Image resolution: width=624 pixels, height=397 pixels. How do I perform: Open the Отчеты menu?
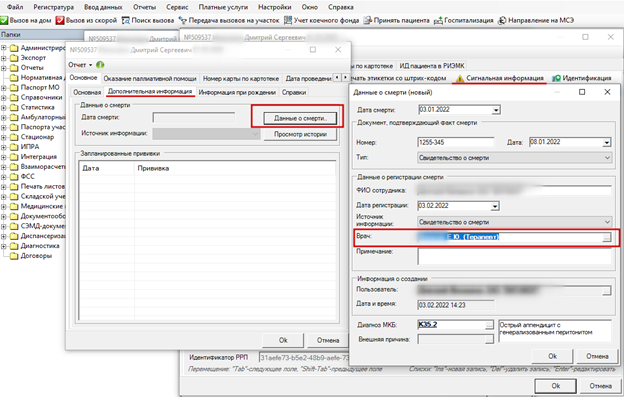[x=144, y=7]
